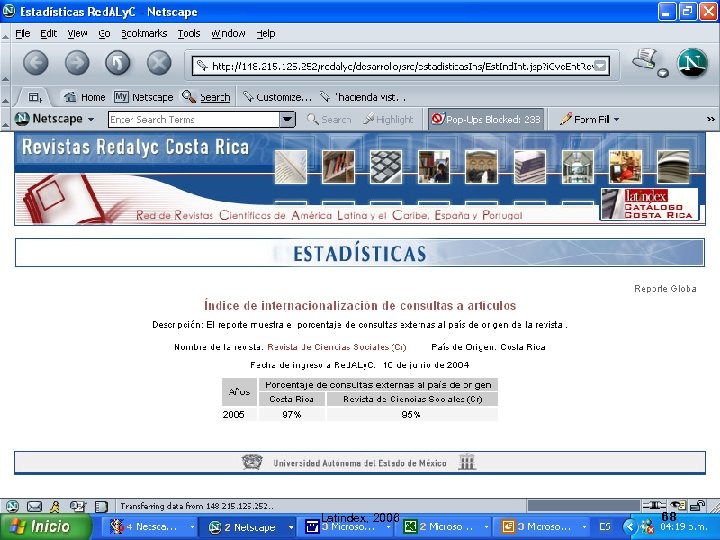Open the Form Fill dropdown

coord(589,119)
